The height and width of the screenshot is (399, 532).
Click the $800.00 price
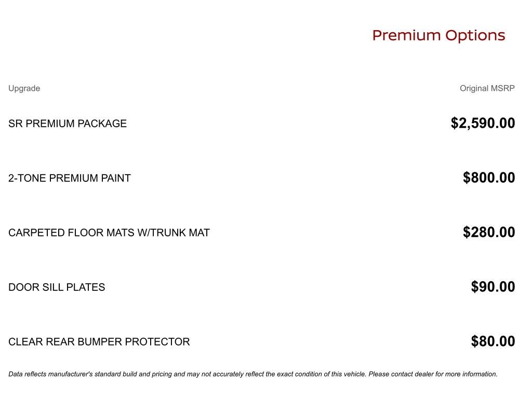489,178
